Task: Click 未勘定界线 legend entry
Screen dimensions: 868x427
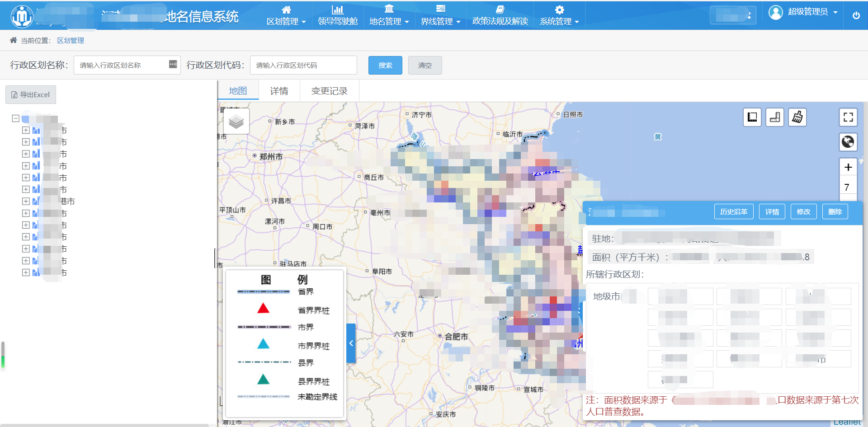Action: coord(317,397)
